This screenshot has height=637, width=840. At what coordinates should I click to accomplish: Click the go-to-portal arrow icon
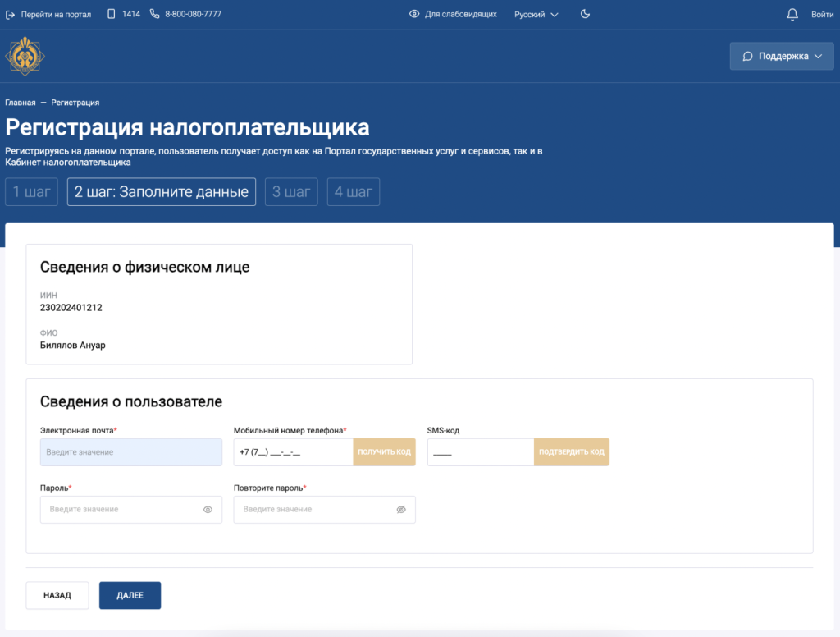coord(11,14)
